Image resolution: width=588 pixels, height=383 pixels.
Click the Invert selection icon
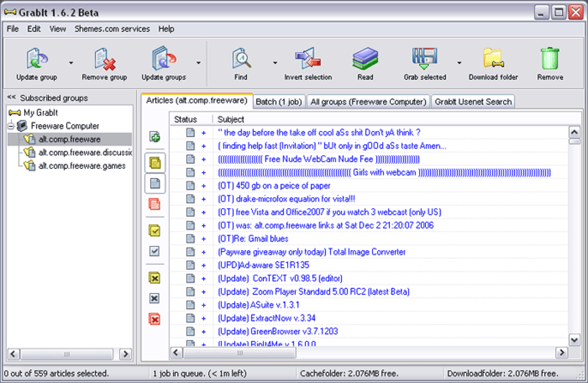(308, 58)
